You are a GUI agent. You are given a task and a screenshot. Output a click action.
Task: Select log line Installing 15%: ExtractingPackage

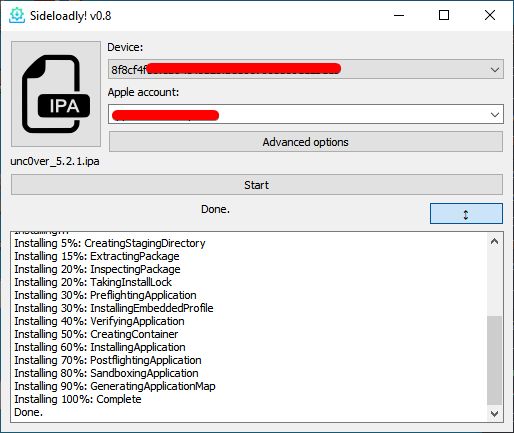tap(97, 256)
